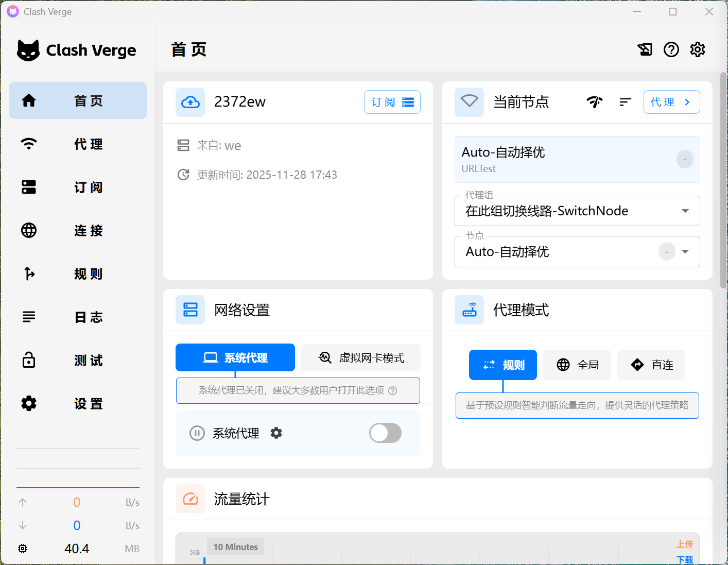Viewport: 728px width, 565px height.
Task: Open the help icon in the title bar
Action: coord(671,49)
